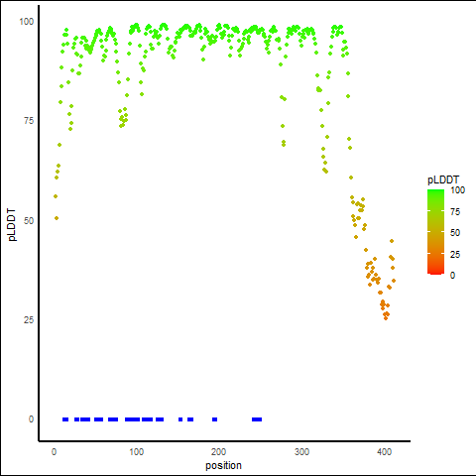Click the 50 tick on the y-axis
476x476 pixels.
[29, 220]
